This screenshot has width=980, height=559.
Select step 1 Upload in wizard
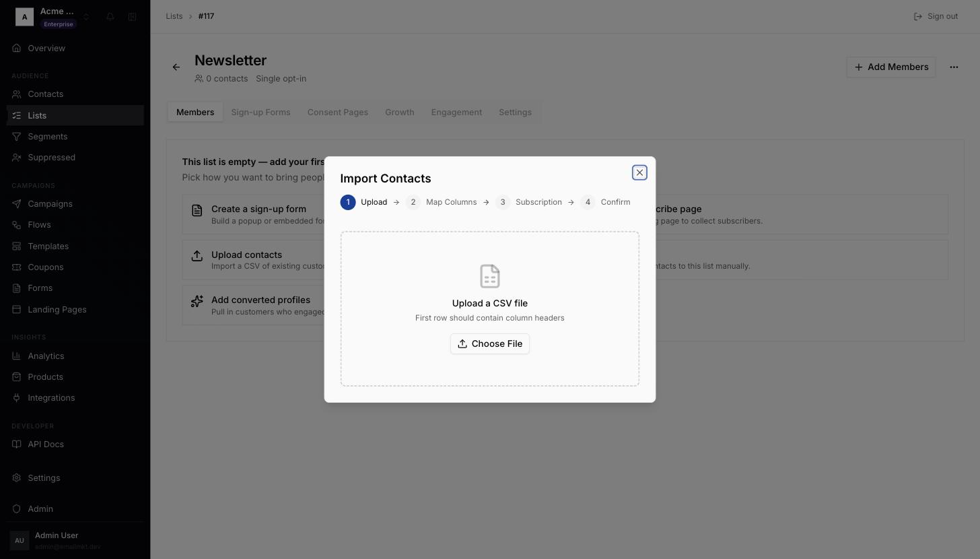point(364,202)
